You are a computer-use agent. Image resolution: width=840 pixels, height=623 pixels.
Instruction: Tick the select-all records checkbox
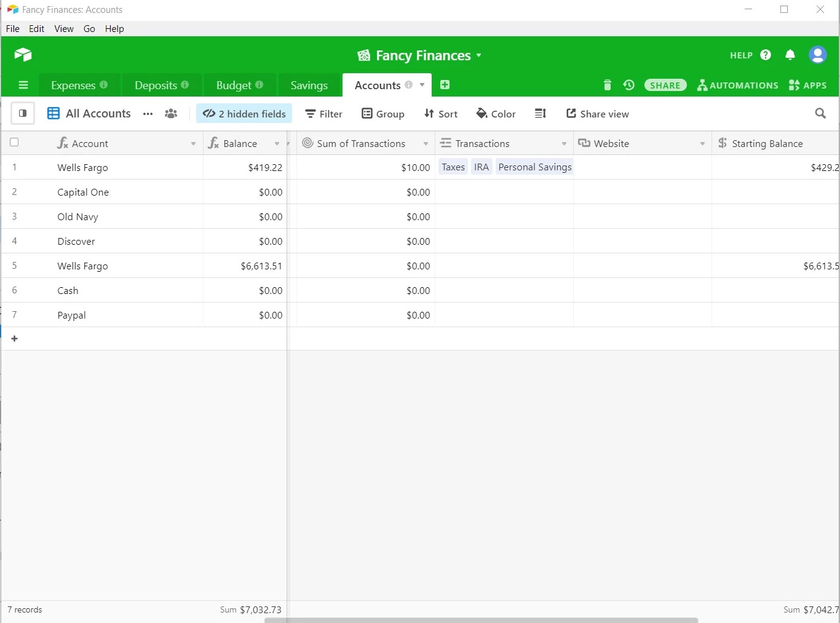coord(14,142)
